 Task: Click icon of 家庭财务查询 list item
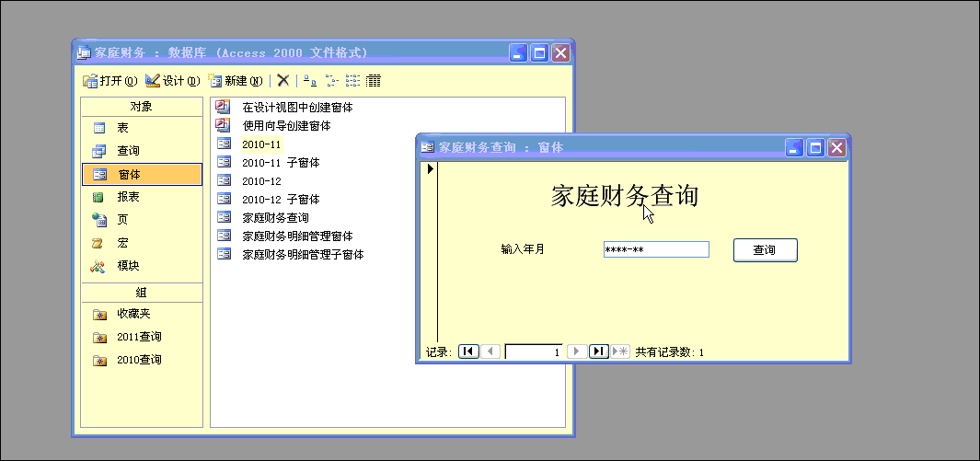click(224, 217)
